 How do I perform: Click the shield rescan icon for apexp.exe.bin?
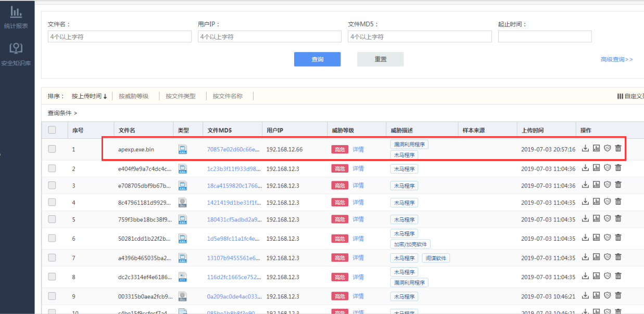point(607,149)
